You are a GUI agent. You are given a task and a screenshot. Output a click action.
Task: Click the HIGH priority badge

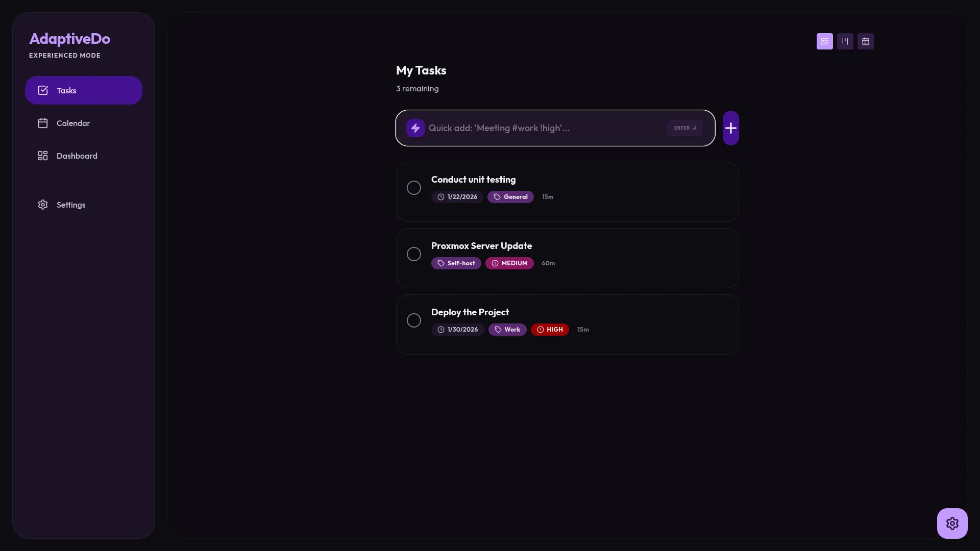click(x=550, y=330)
